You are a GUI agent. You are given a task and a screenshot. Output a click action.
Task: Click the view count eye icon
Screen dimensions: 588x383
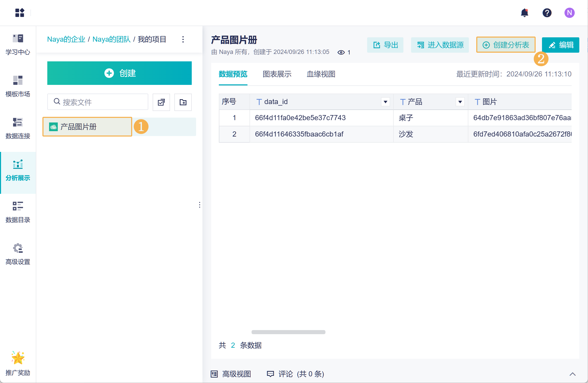pyautogui.click(x=341, y=52)
